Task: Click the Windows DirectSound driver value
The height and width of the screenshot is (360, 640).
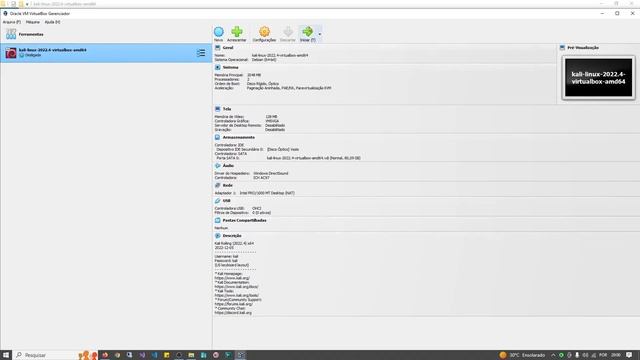Action: (271, 173)
